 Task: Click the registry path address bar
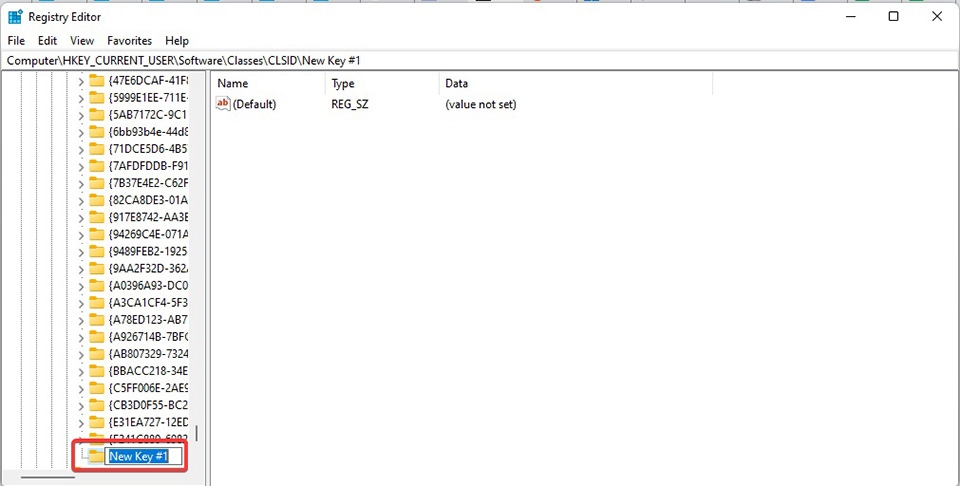pos(480,61)
